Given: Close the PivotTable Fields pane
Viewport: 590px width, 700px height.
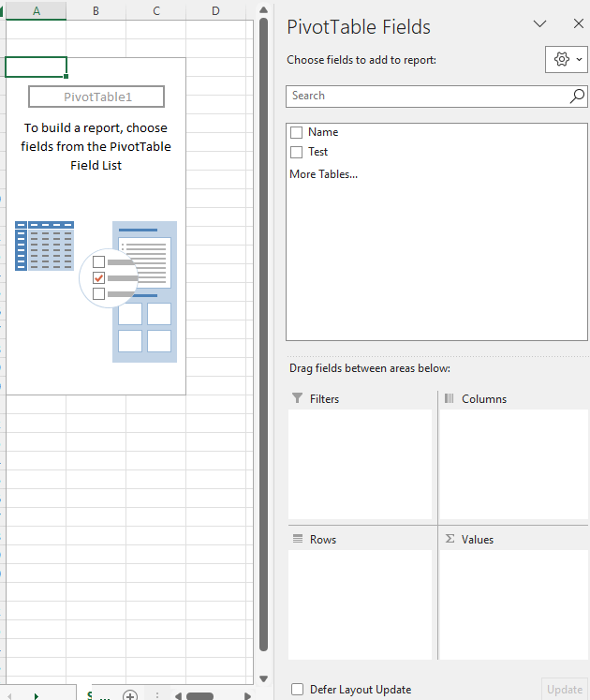Looking at the screenshot, I should coord(579,23).
